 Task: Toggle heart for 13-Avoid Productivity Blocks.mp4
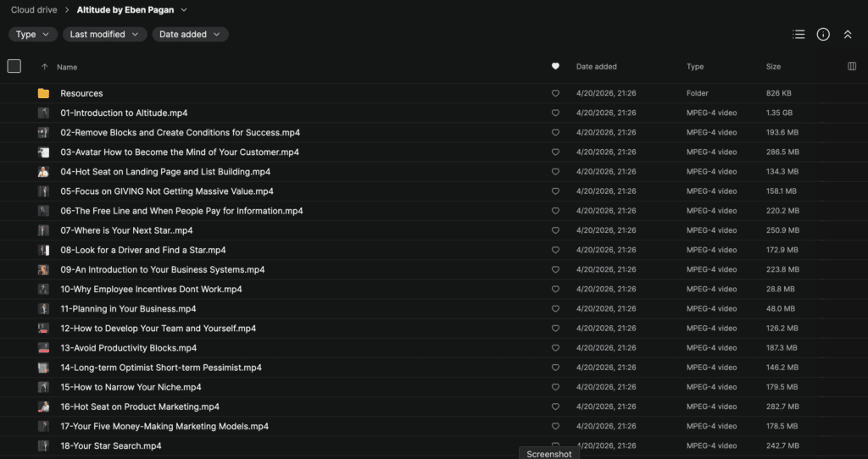555,348
